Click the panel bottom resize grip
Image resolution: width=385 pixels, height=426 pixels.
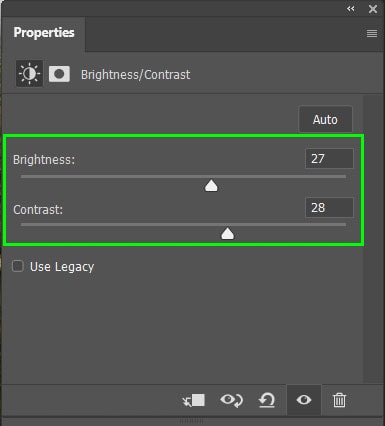point(192,421)
